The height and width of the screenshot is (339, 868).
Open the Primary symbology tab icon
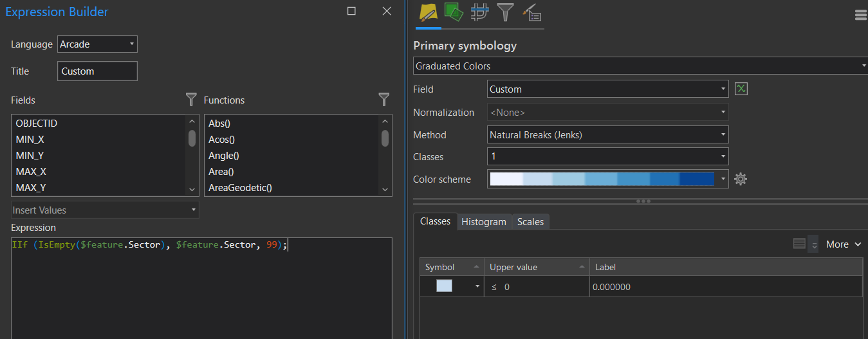click(428, 12)
